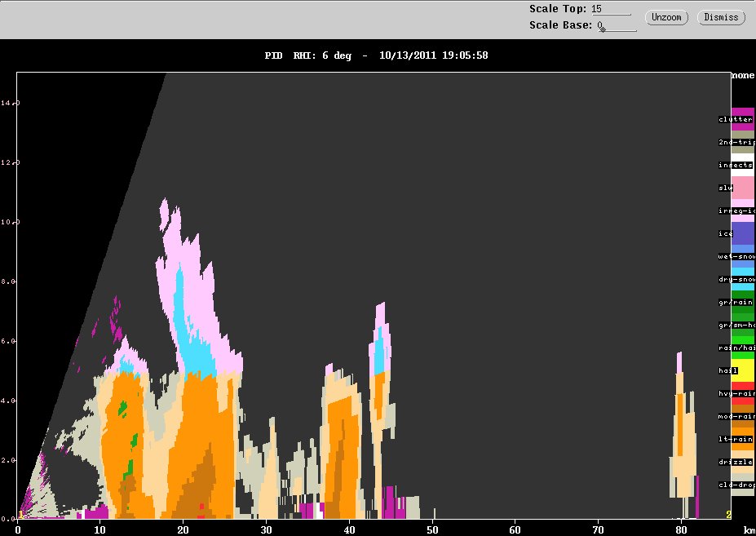Select the gr/rain green legend swatch
Screen dimensions: 756x536
[x=743, y=302]
